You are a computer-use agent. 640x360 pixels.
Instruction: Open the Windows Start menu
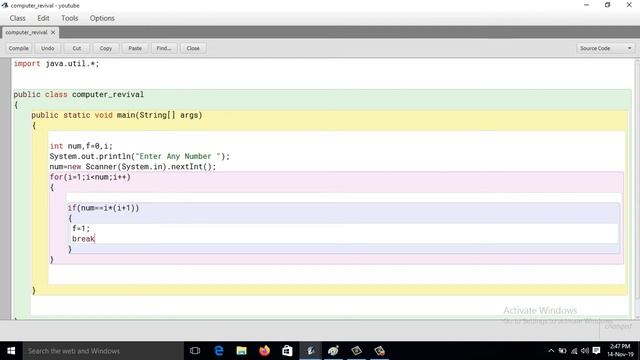tap(11, 351)
